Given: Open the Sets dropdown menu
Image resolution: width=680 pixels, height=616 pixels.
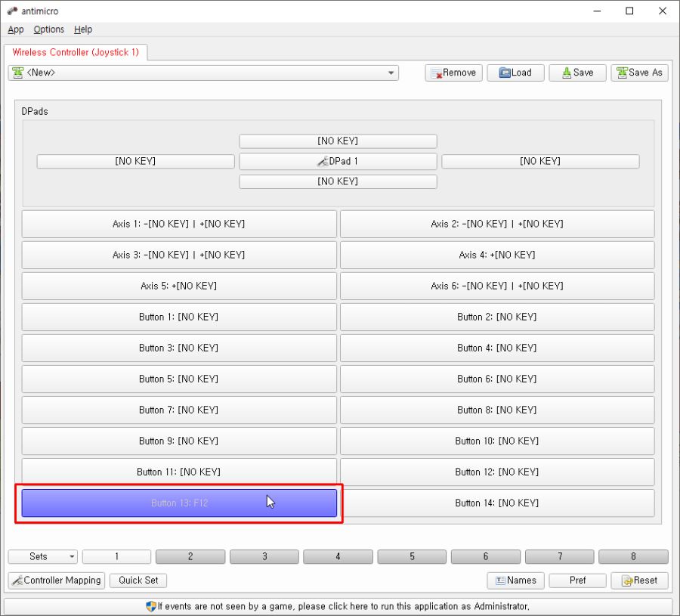Looking at the screenshot, I should tap(42, 556).
